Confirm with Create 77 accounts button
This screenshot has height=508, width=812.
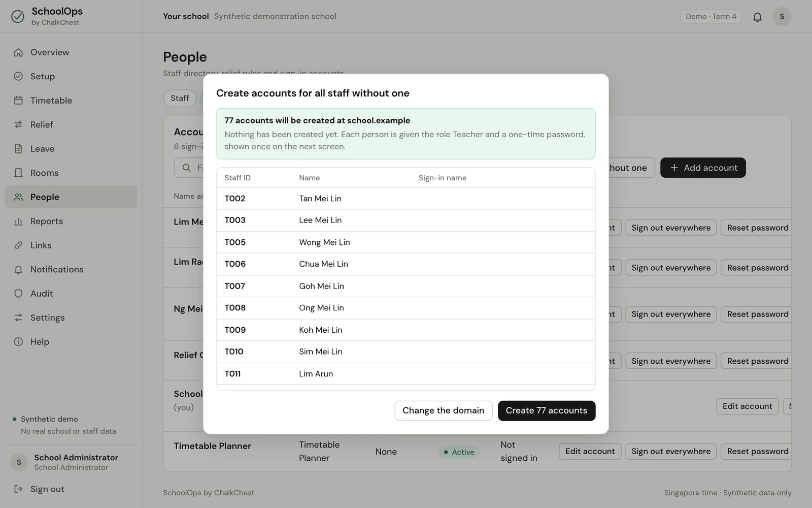pyautogui.click(x=547, y=410)
